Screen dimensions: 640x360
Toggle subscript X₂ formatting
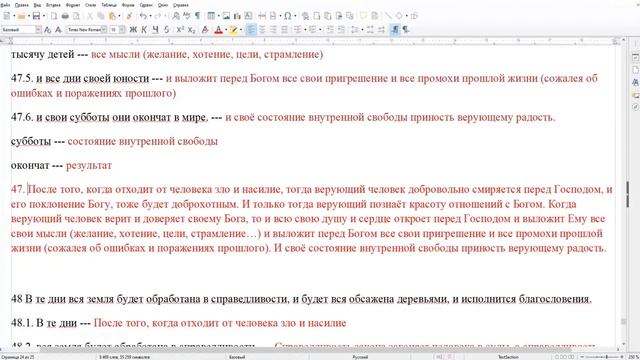(x=191, y=30)
